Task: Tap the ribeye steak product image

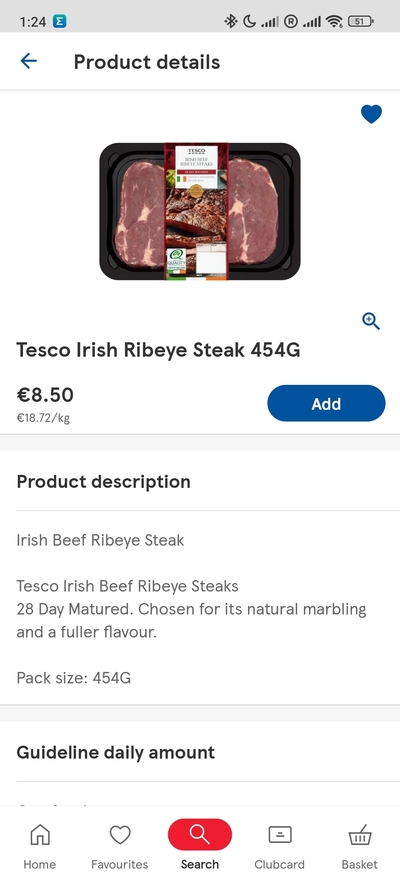Action: pos(200,211)
